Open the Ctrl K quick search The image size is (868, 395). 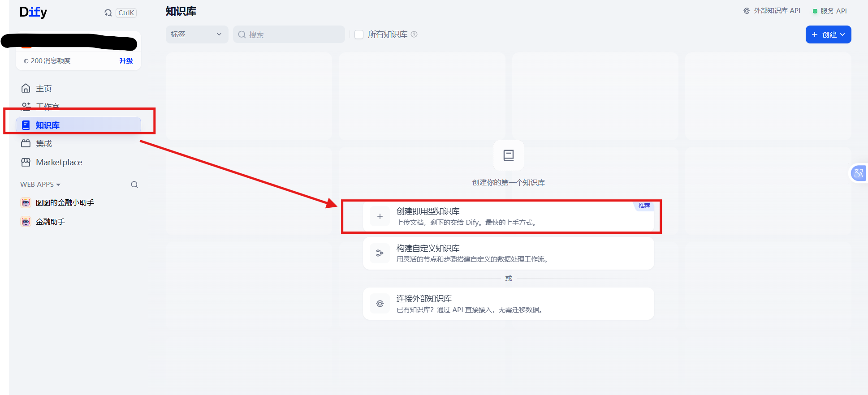click(x=126, y=13)
